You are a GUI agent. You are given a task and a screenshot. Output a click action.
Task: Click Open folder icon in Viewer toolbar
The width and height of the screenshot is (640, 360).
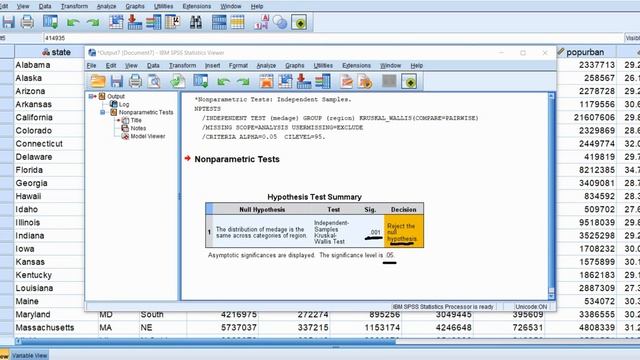point(98,81)
